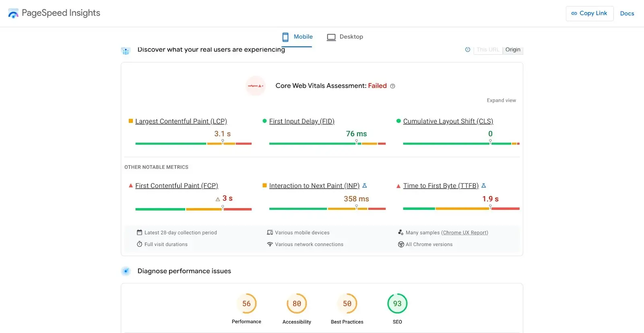Click the green dot marker beside CLS
This screenshot has height=333, width=644.
pos(398,121)
